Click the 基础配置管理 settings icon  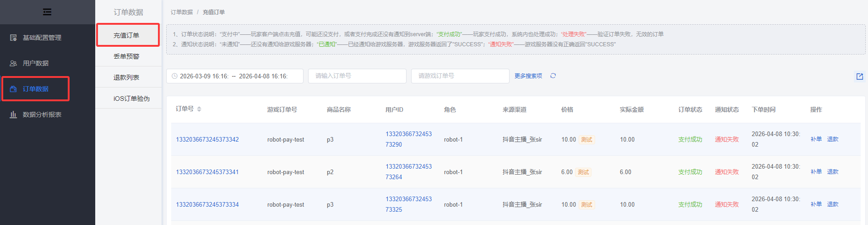(13, 38)
